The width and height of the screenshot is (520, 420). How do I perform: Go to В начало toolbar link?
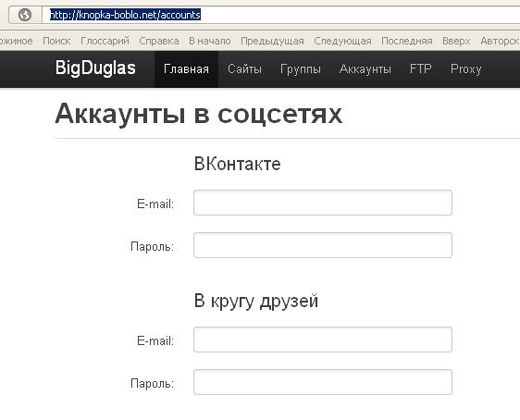tap(210, 41)
